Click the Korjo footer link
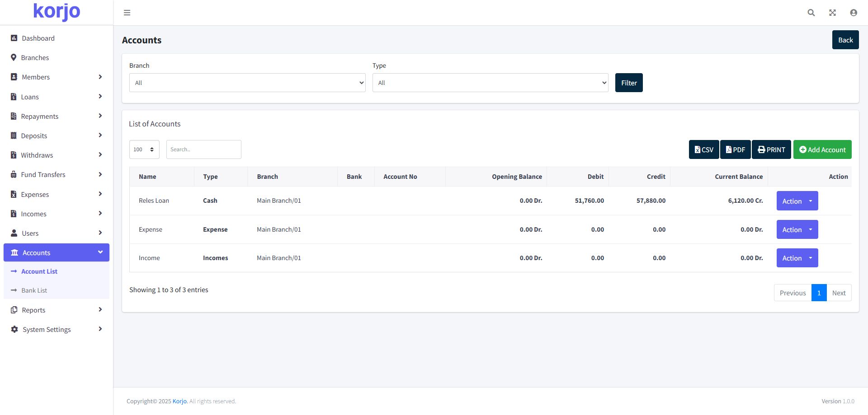Viewport: 868px width, 415px height. [x=179, y=401]
